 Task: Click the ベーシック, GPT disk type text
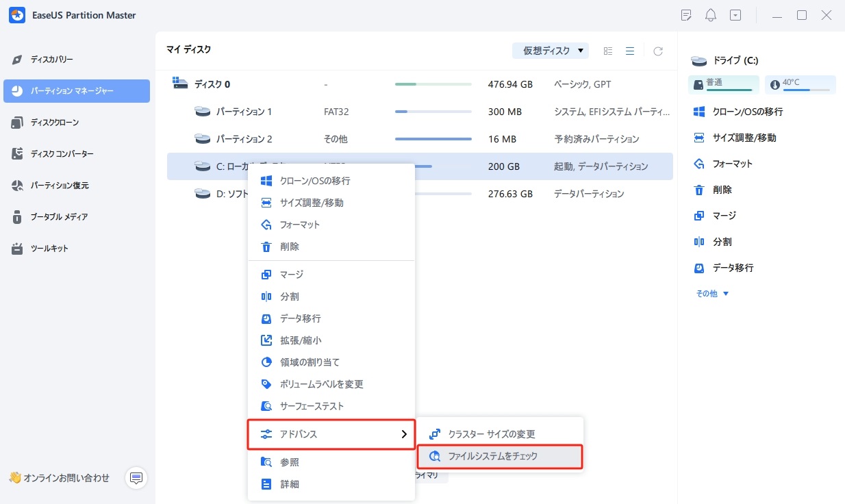[583, 84]
